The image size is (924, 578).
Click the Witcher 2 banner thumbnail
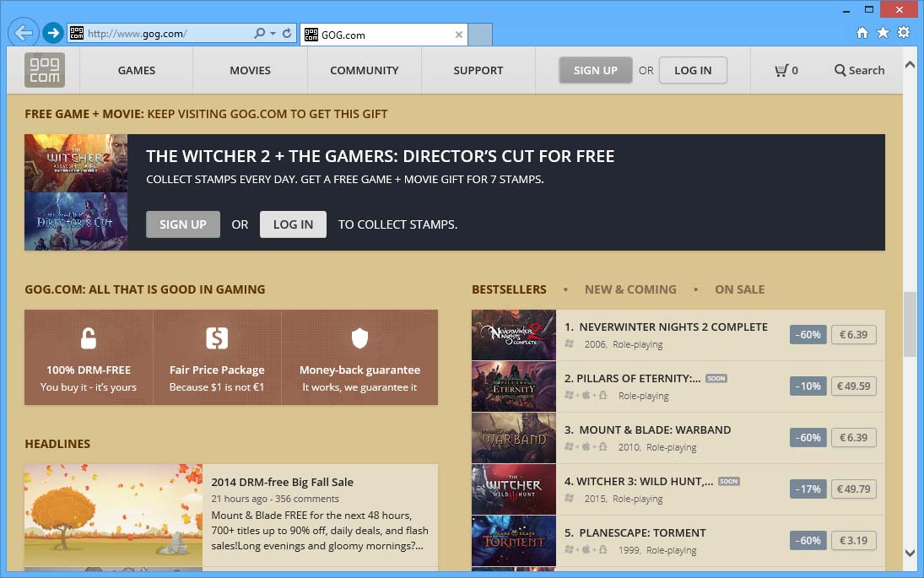tap(76, 163)
